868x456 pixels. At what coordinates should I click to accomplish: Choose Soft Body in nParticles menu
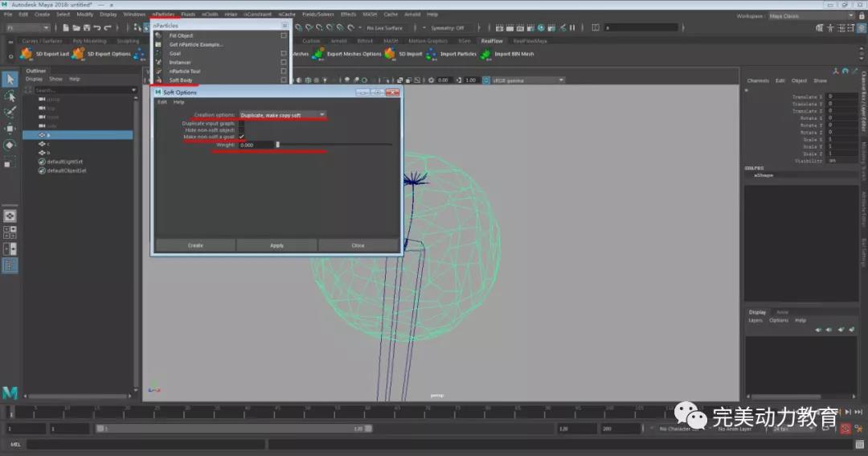pyautogui.click(x=181, y=80)
